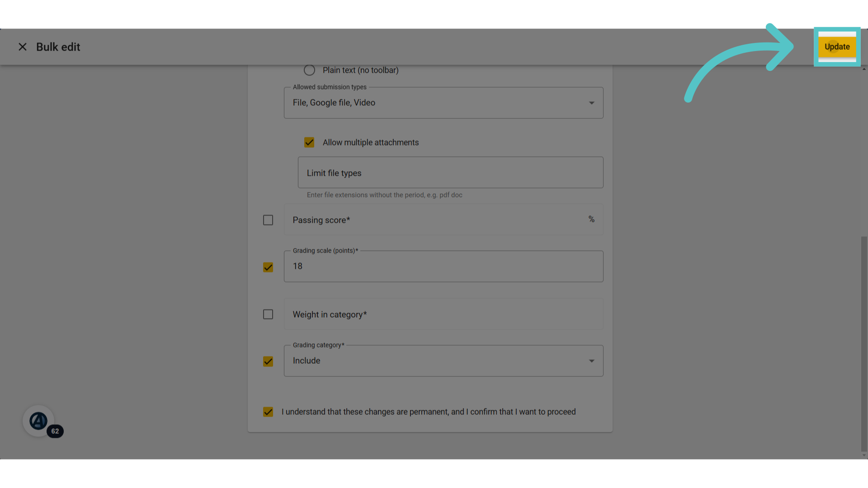This screenshot has width=868, height=488.
Task: Uncheck Allow multiple attachments
Action: (x=309, y=142)
